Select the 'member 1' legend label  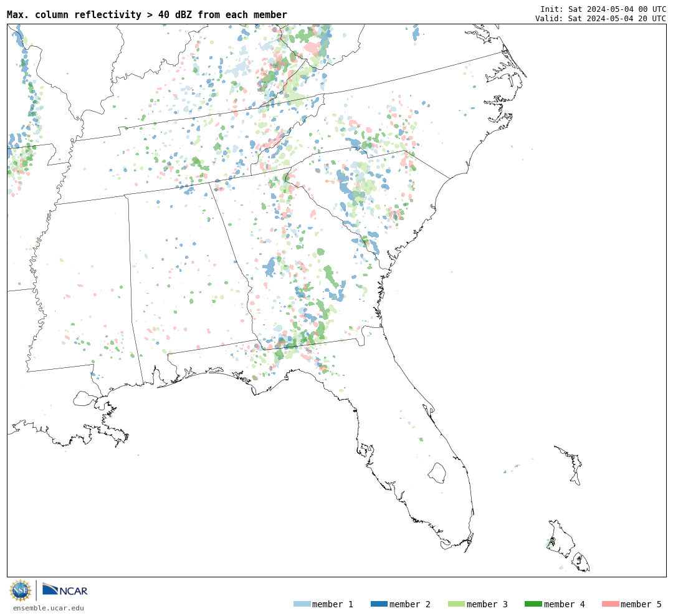[333, 604]
